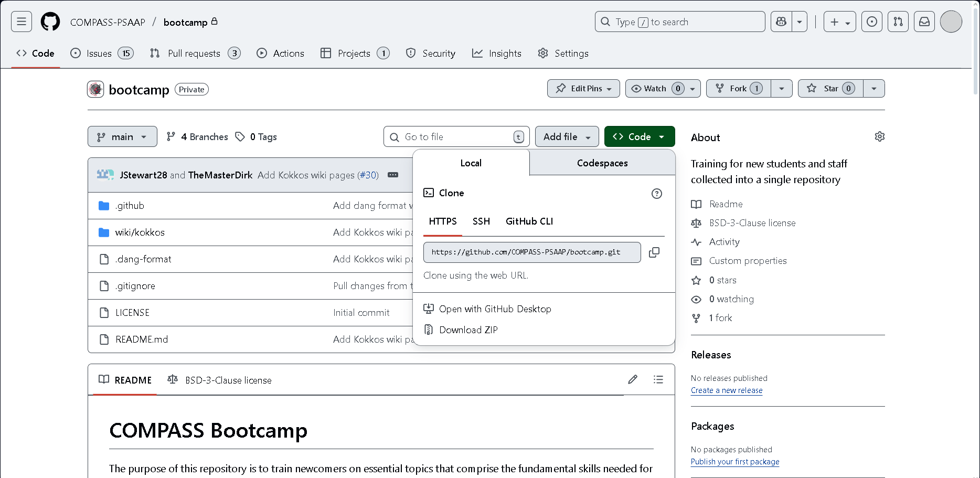Image resolution: width=980 pixels, height=478 pixels.
Task: View the 4 Branches link
Action: tap(197, 136)
